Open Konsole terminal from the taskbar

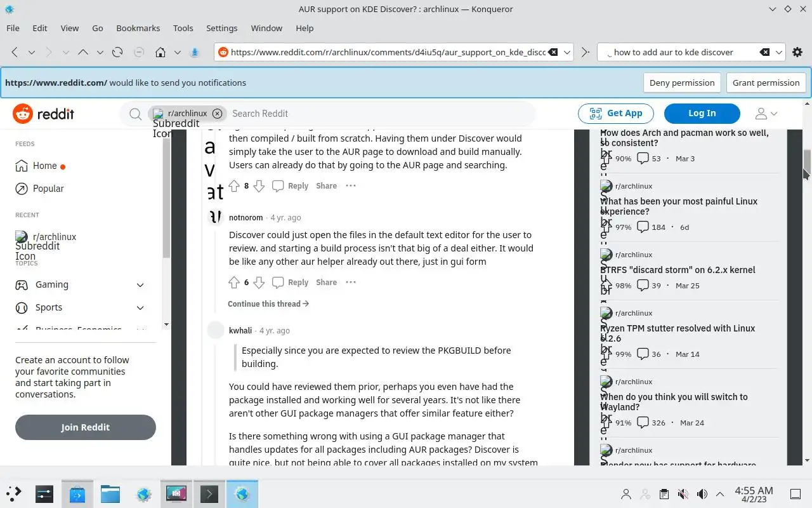point(209,493)
